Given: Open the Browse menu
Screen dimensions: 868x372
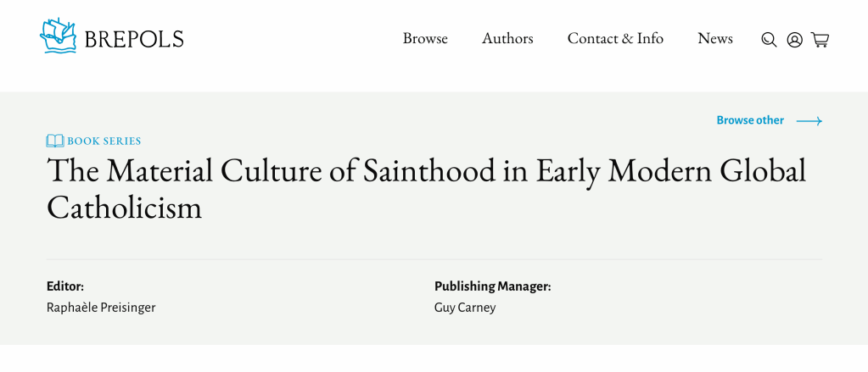Looking at the screenshot, I should (x=425, y=39).
